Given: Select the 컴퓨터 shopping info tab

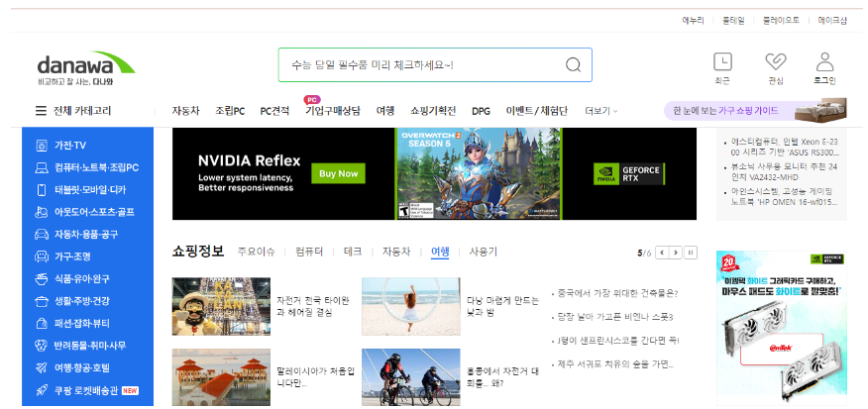Looking at the screenshot, I should click(x=309, y=252).
